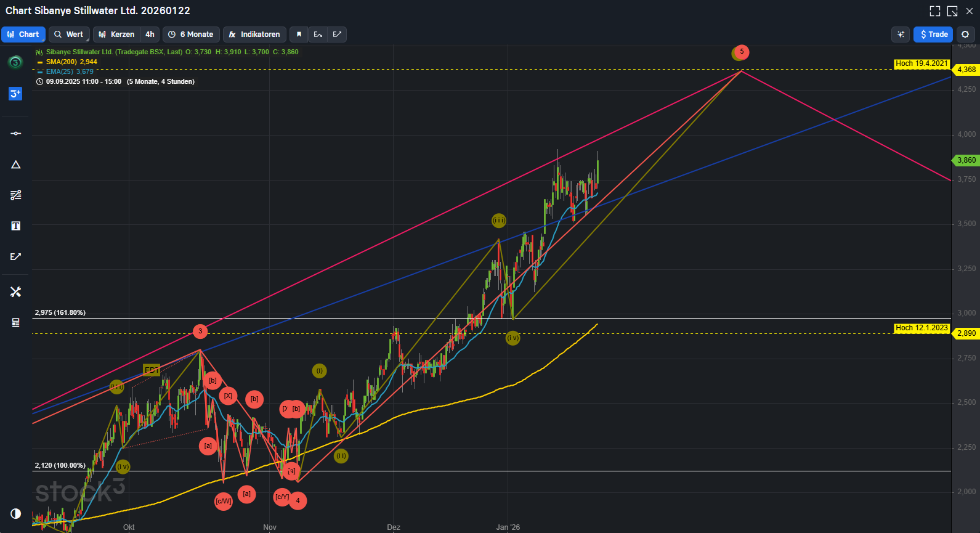Open chart settings via gear icon
Screen dimensions: 980x533
[x=965, y=35]
